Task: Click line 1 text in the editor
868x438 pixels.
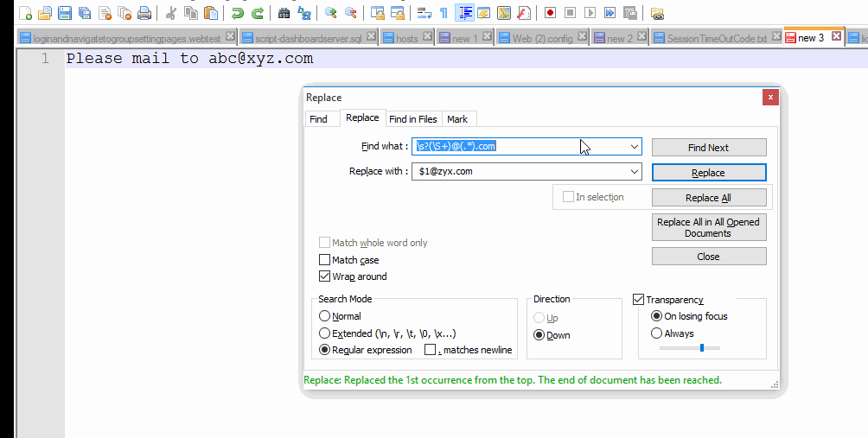Action: [x=190, y=58]
